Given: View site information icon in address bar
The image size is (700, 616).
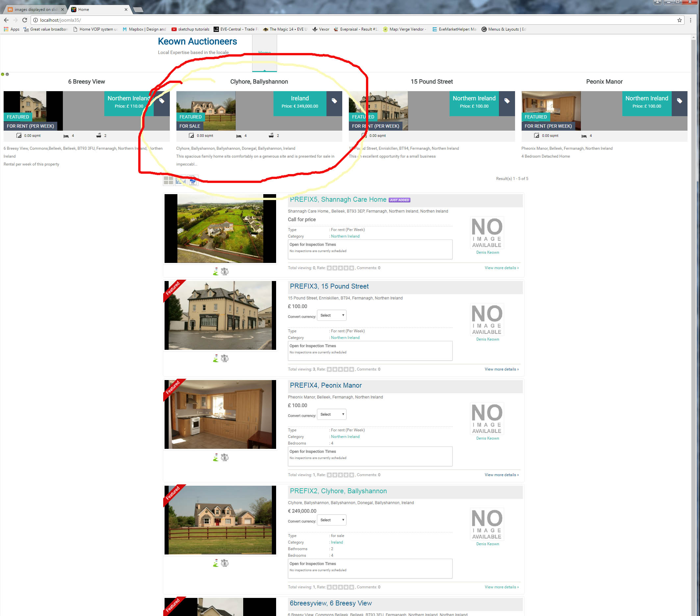Looking at the screenshot, I should pyautogui.click(x=35, y=20).
